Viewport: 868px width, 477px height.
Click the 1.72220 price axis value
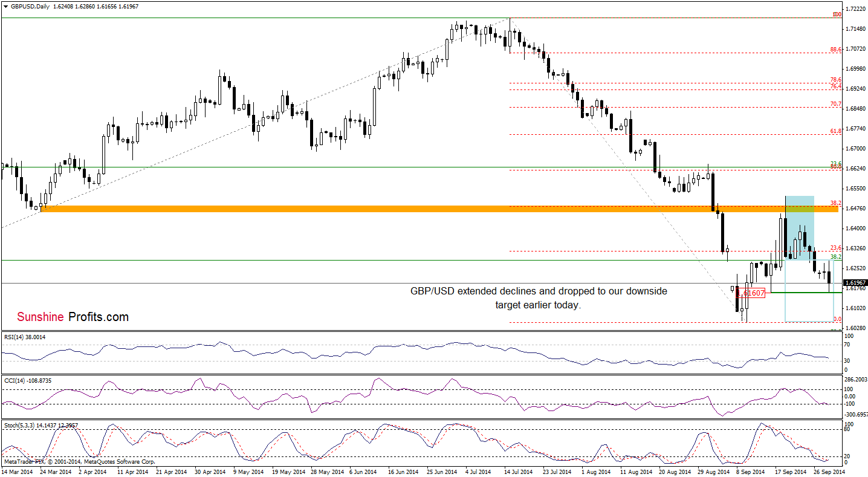coord(857,10)
